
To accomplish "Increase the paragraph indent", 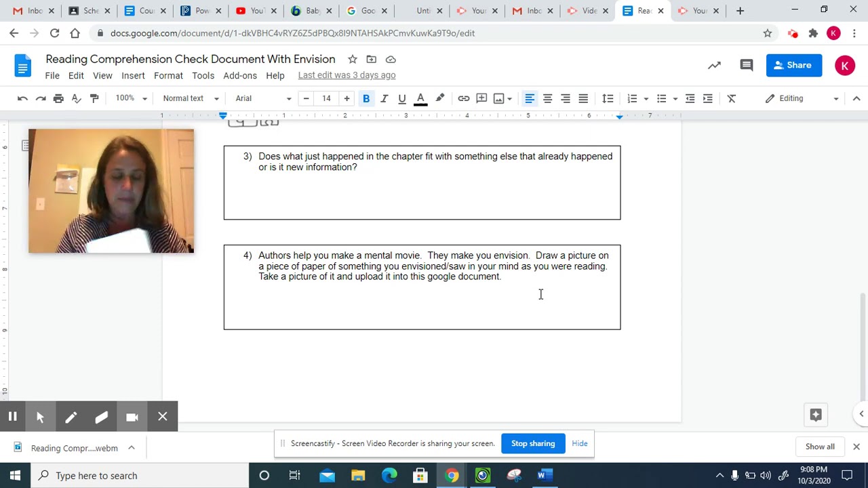I will click(x=708, y=98).
